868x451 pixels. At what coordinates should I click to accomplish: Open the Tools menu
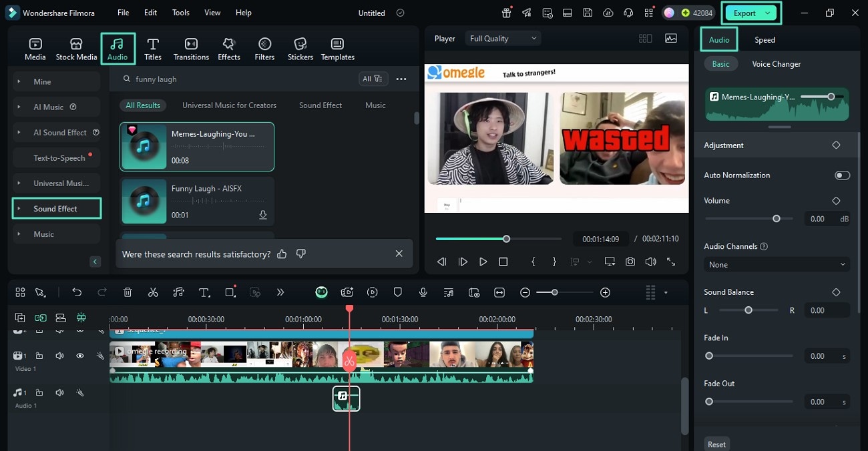pos(181,13)
